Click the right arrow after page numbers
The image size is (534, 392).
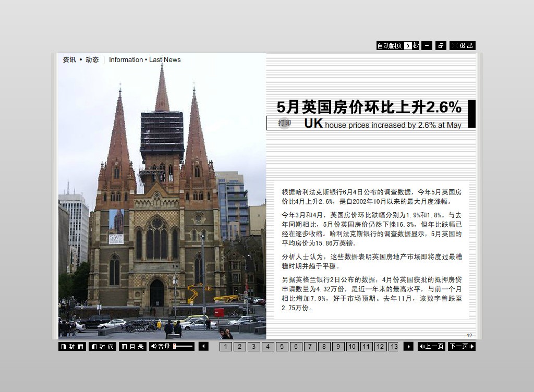[408, 347]
